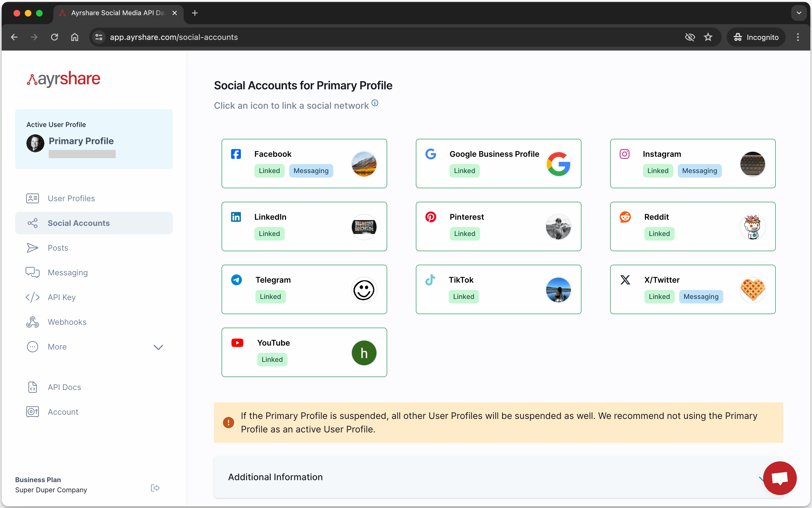Click the Google Business Profile G icon

(431, 154)
